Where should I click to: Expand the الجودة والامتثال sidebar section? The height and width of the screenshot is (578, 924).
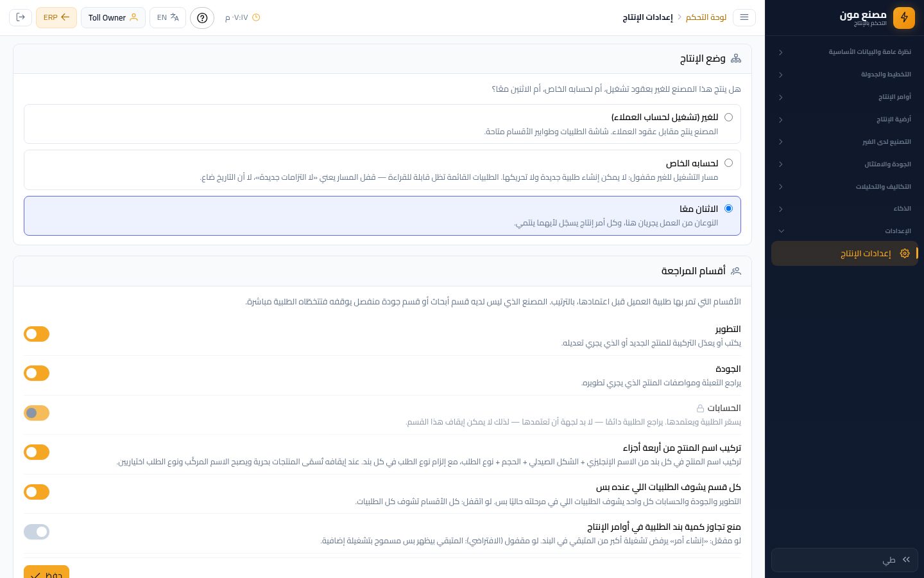coord(844,164)
